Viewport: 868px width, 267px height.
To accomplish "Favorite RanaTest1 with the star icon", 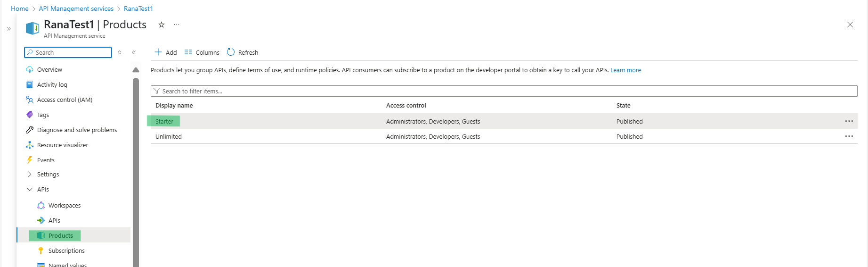I will click(x=162, y=25).
